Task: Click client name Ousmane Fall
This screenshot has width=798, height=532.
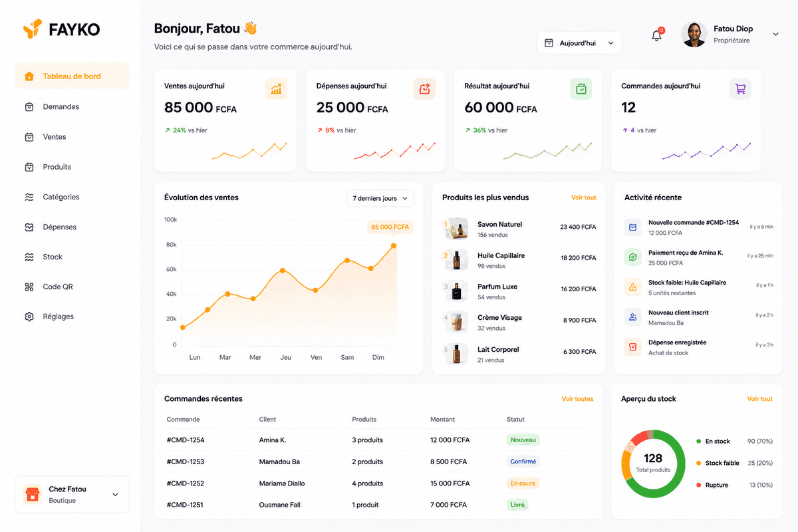Action: pyautogui.click(x=280, y=505)
